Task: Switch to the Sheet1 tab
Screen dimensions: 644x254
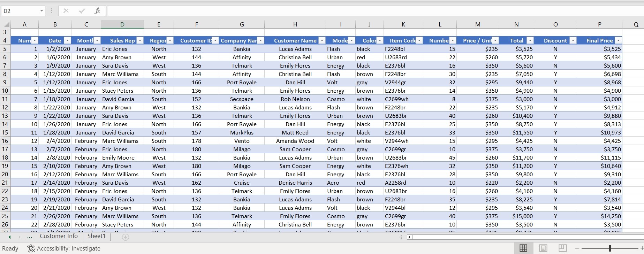Action: (96, 236)
